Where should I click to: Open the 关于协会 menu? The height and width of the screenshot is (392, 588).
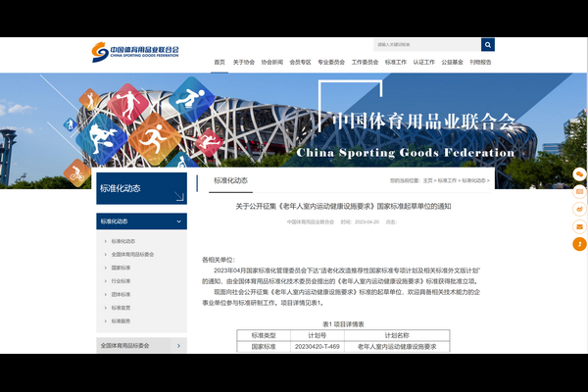(244, 63)
